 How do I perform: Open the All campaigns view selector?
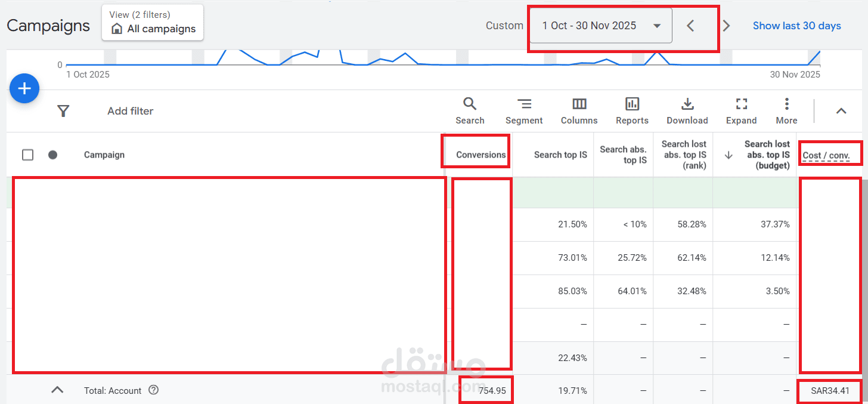[x=153, y=23]
